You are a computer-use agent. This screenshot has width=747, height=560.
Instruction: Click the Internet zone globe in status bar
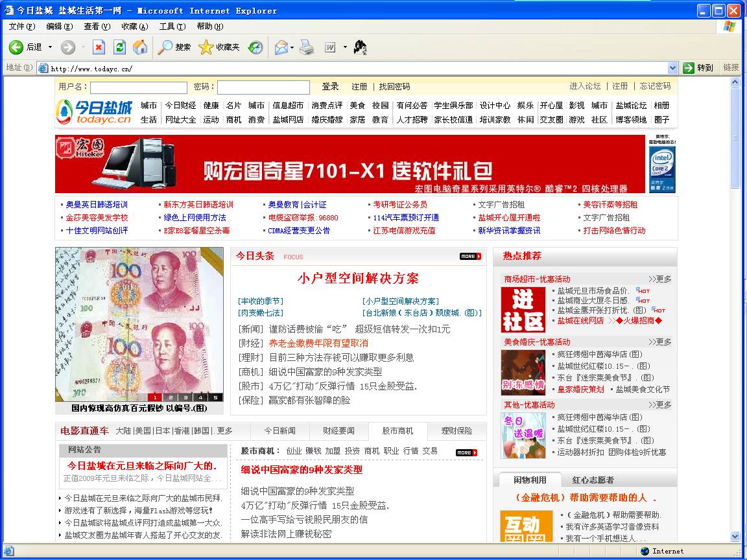tap(645, 551)
